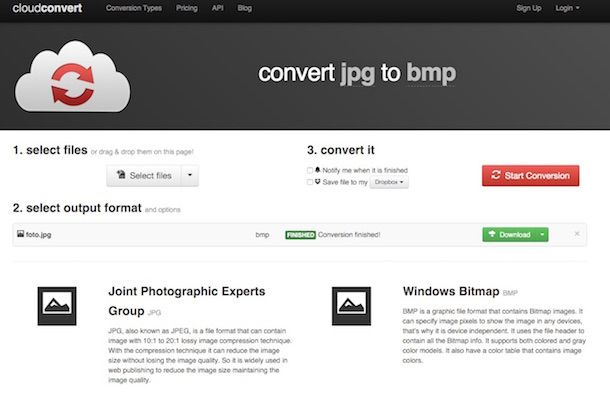Remove foto.jpg with the x button
610x402 pixels.
577,233
